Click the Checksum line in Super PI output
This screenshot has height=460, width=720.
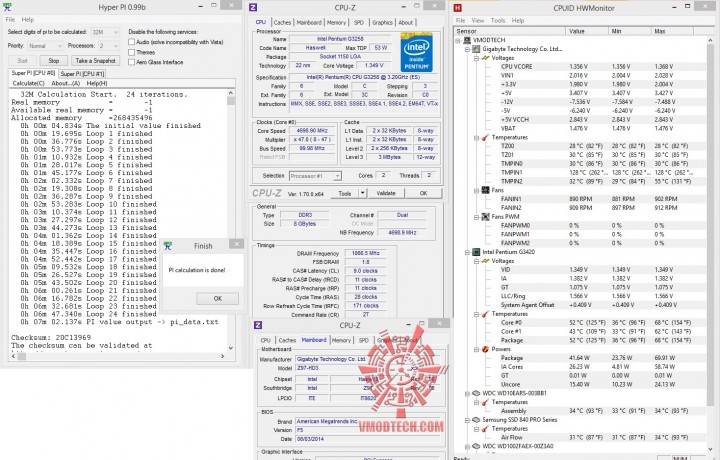[51, 337]
